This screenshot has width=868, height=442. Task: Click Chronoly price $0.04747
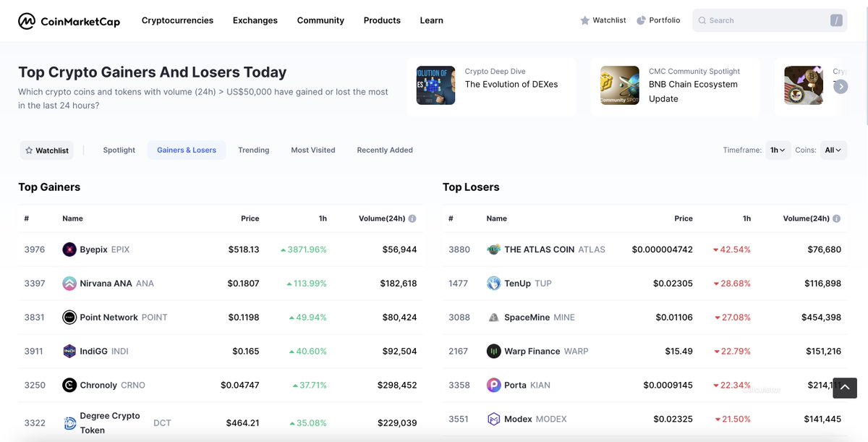[239, 385]
